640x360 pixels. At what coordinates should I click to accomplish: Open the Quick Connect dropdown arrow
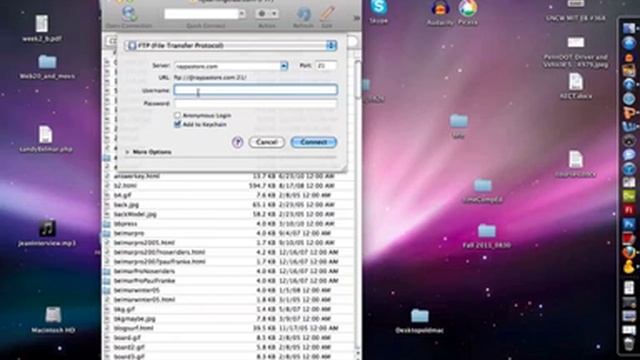click(242, 14)
